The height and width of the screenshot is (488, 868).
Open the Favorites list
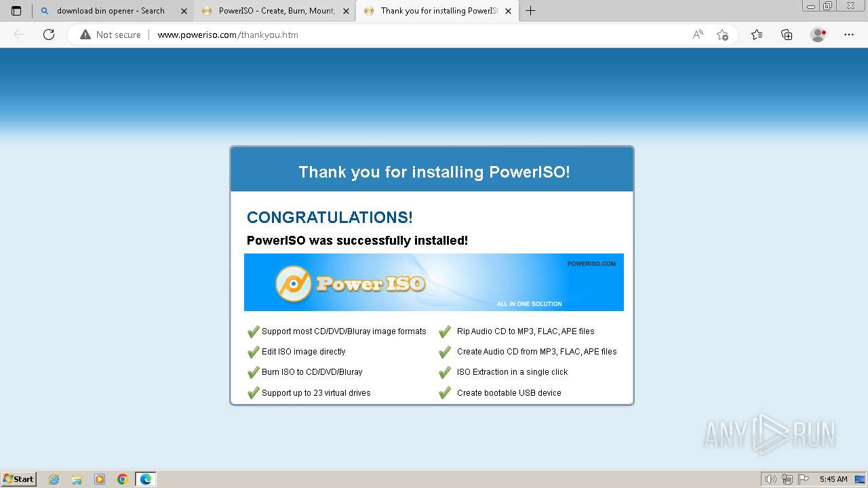757,35
